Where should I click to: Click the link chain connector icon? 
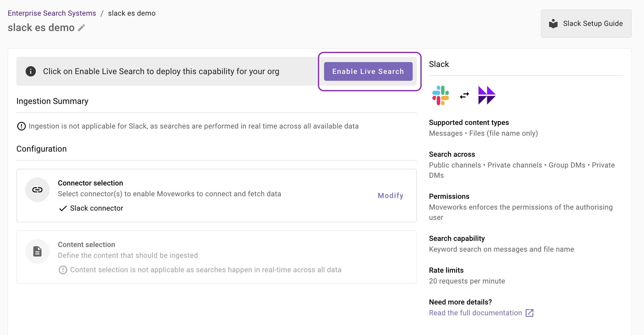[x=37, y=190]
